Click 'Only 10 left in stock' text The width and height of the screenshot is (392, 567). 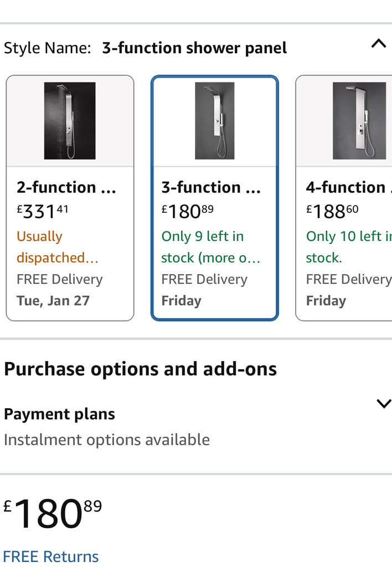click(349, 247)
